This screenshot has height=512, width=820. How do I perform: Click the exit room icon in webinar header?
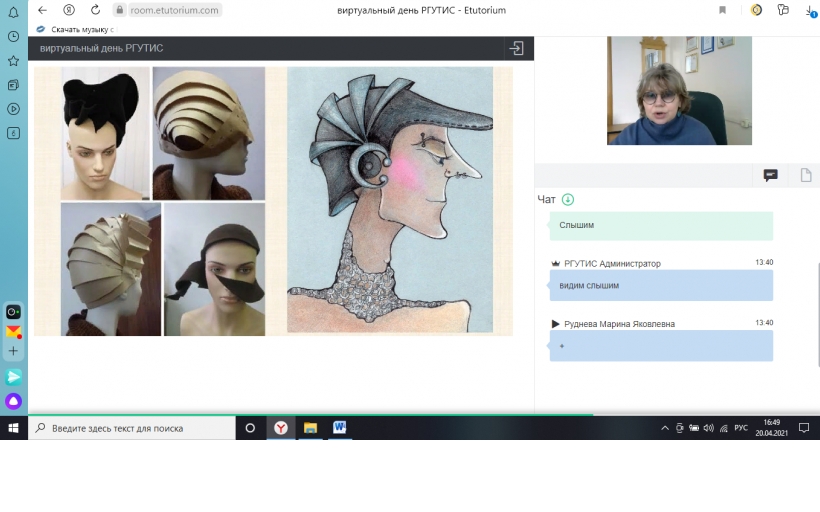[x=516, y=49]
